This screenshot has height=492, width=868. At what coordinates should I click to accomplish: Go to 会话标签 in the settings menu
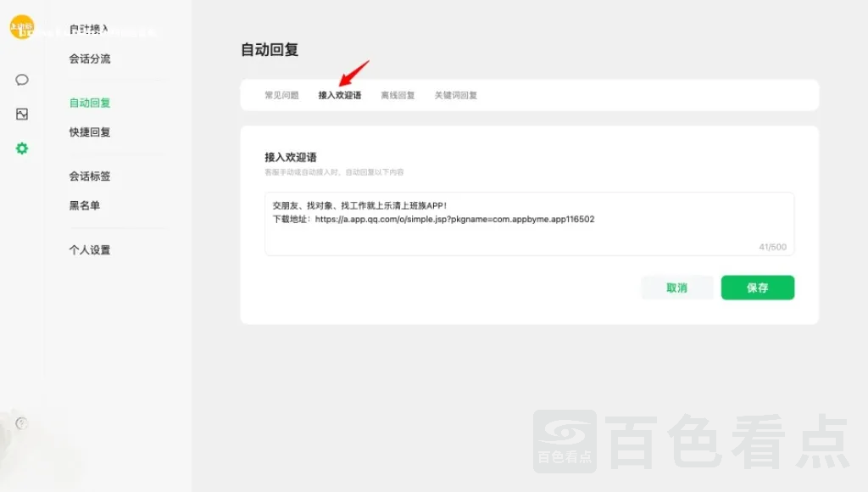click(89, 176)
